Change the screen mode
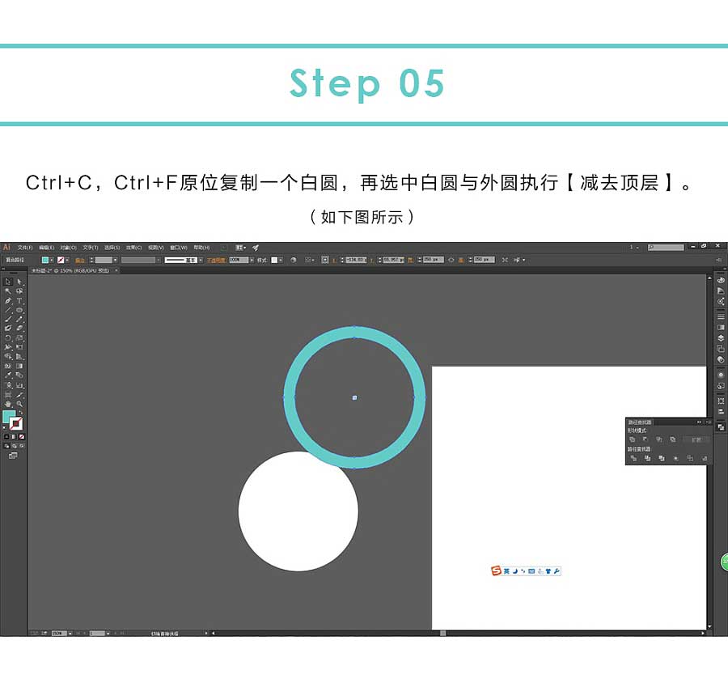The width and height of the screenshot is (728, 700). (13, 456)
